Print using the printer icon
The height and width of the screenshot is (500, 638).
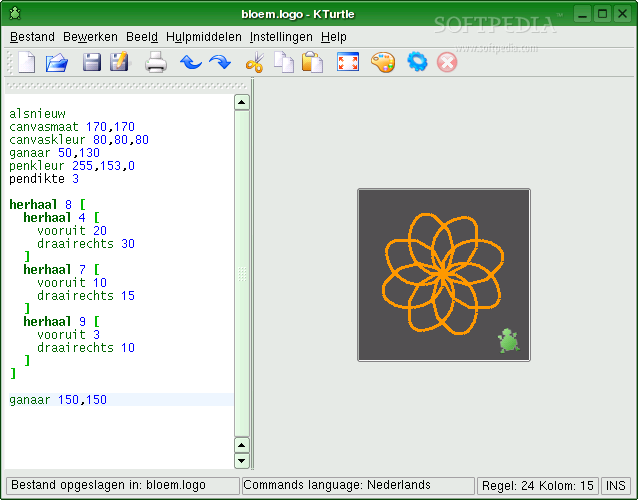(x=156, y=62)
